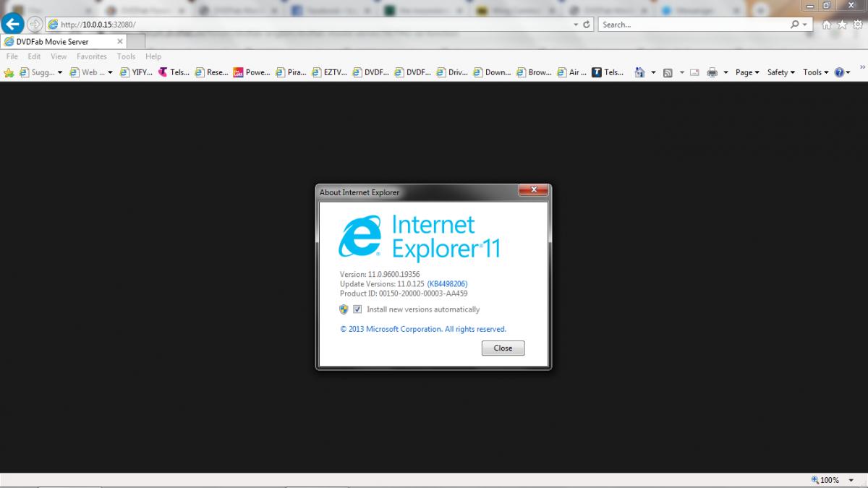Close the About Internet Explorer dialog with X
868x488 pixels.
point(533,190)
